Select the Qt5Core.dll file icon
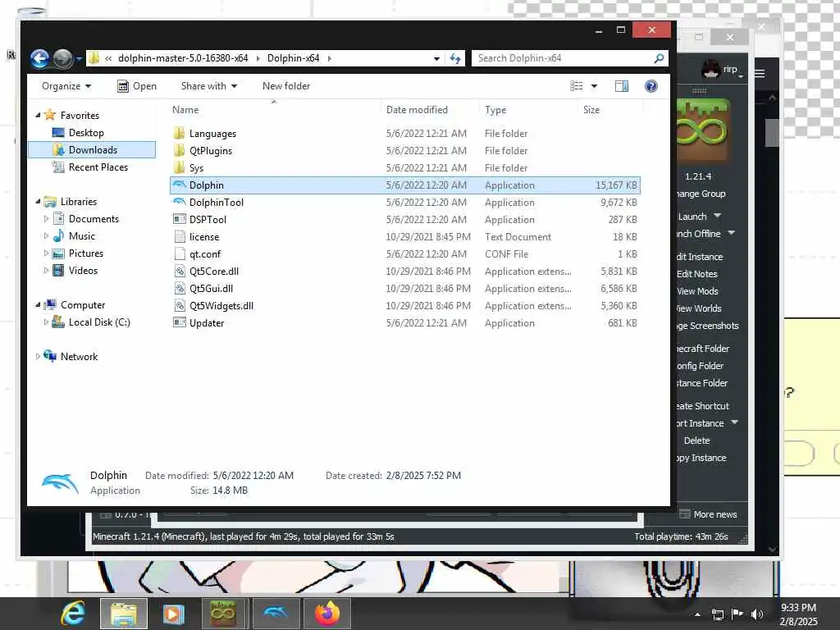Viewport: 840px width, 630px height. point(180,271)
